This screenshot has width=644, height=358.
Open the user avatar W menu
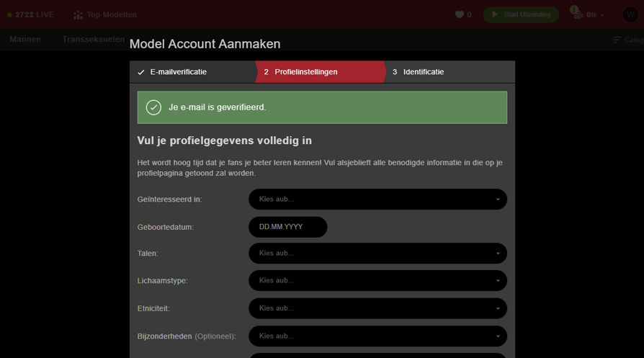click(x=630, y=14)
